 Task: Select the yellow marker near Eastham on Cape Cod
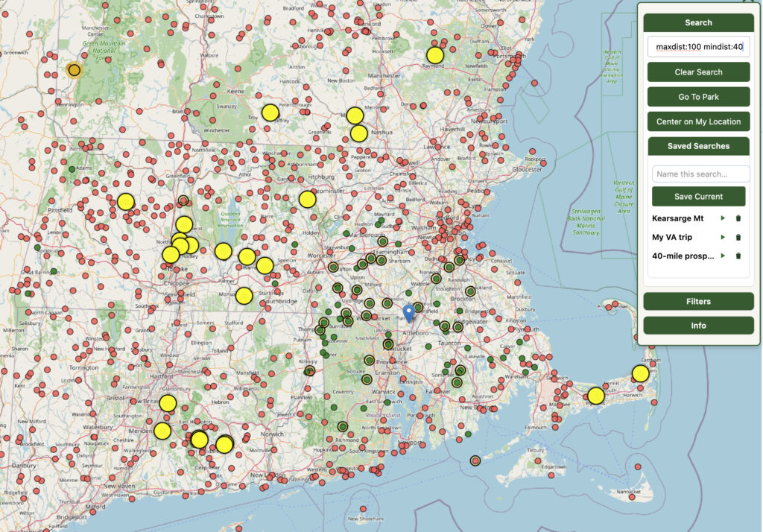tap(640, 374)
